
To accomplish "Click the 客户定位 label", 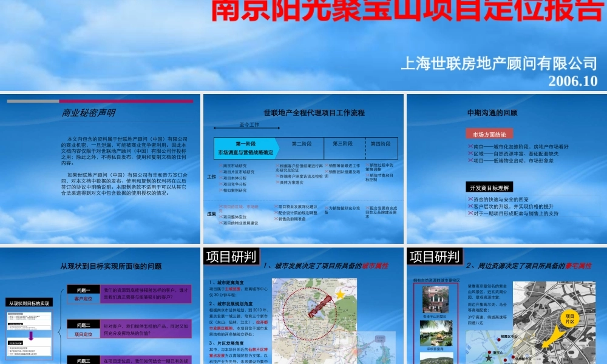I will [x=84, y=298].
